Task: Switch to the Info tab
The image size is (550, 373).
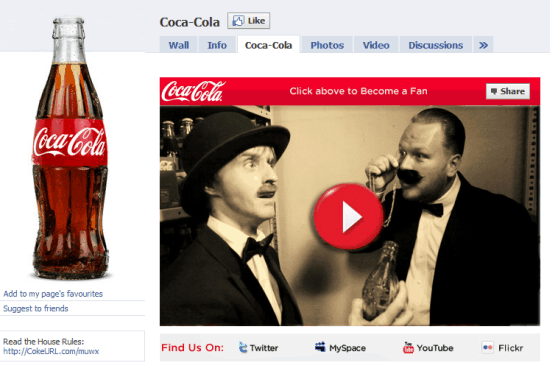Action: [x=217, y=45]
